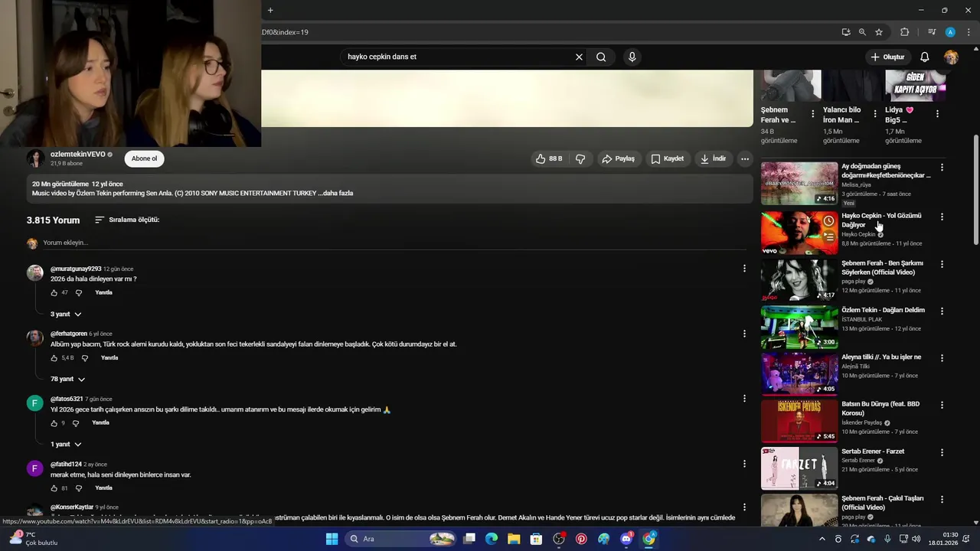
Task: Click the Yorum ekleyin comment field
Action: click(x=394, y=243)
